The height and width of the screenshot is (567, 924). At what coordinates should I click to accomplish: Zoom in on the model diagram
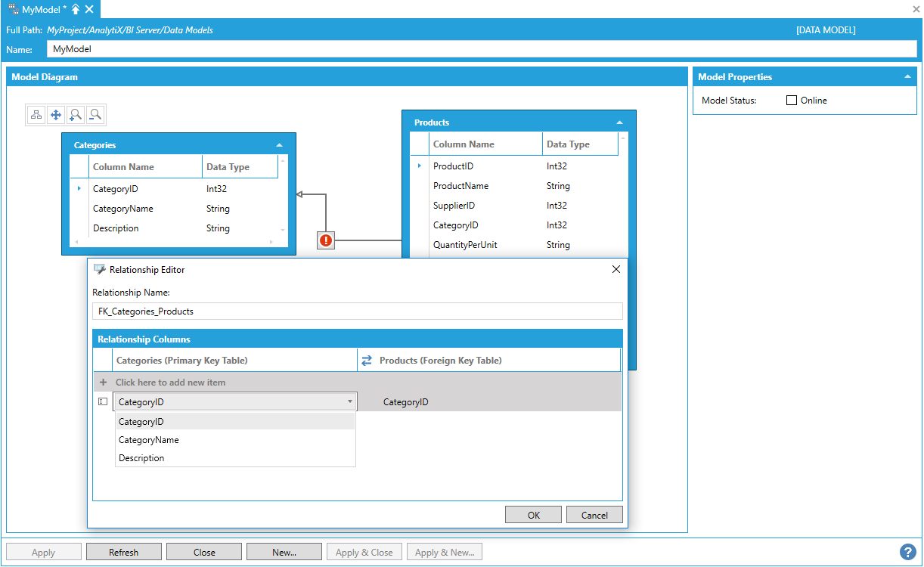(x=76, y=115)
